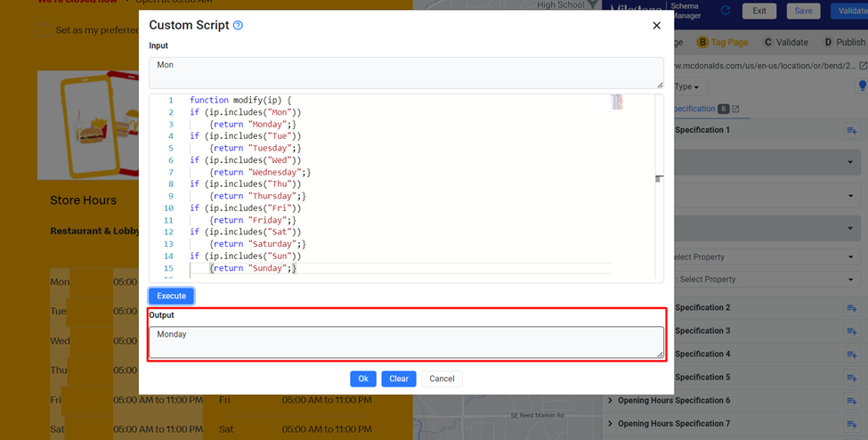
Task: Click add icon for Specification 4
Action: pyautogui.click(x=852, y=354)
